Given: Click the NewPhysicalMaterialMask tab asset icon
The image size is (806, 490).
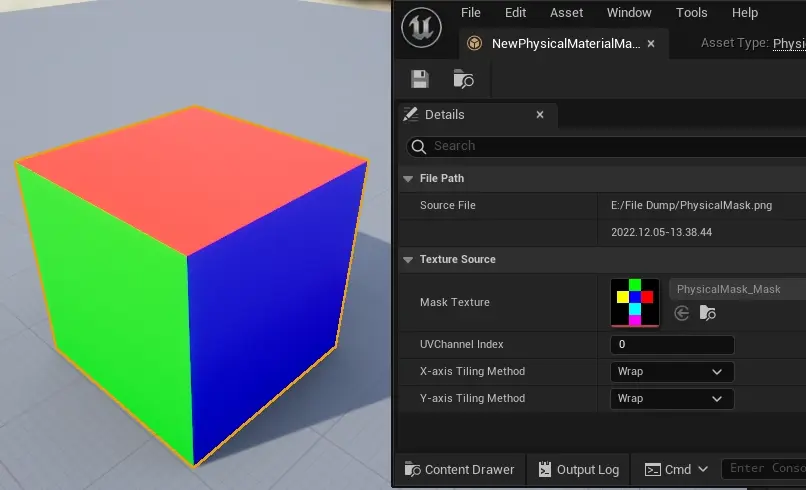Looking at the screenshot, I should (x=474, y=43).
